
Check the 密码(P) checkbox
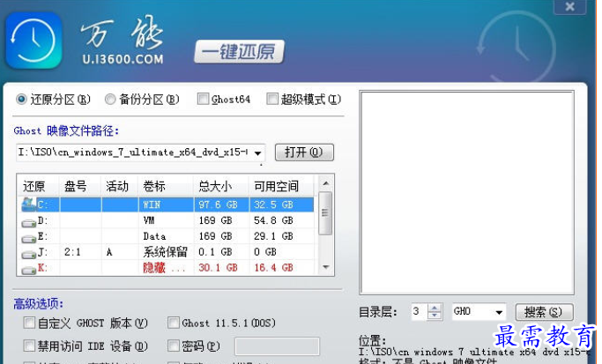click(174, 345)
